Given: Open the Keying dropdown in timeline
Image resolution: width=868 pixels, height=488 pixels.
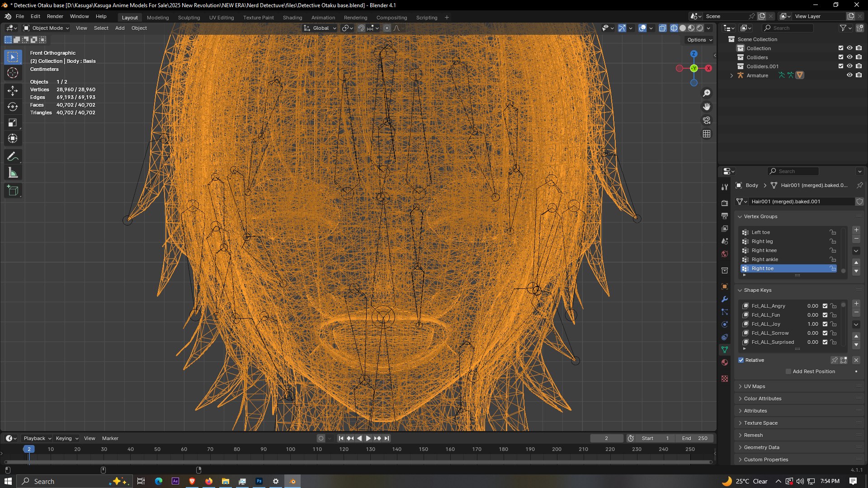Looking at the screenshot, I should 67,438.
